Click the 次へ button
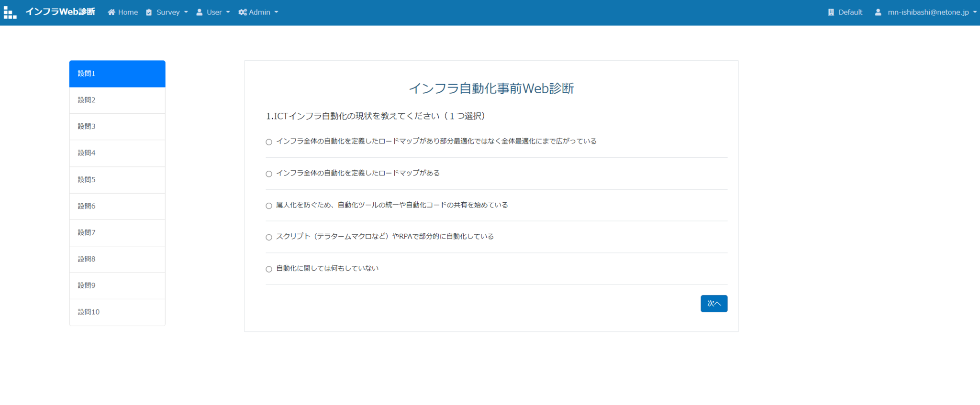Screen dimensions: 980x405 click(x=714, y=304)
